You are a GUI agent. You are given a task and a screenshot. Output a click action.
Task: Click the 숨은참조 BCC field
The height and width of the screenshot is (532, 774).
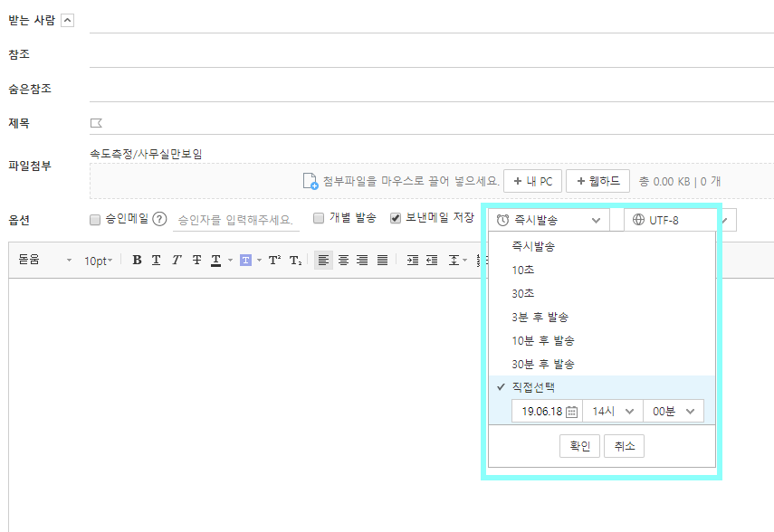[x=432, y=90]
